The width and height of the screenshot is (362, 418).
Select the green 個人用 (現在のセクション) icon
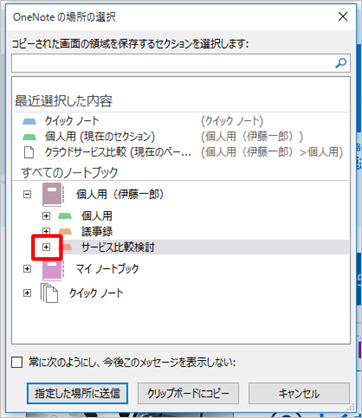pos(29,137)
